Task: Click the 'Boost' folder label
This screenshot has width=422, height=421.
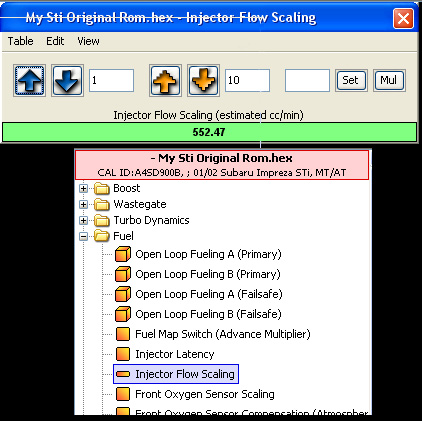Action: (x=127, y=188)
